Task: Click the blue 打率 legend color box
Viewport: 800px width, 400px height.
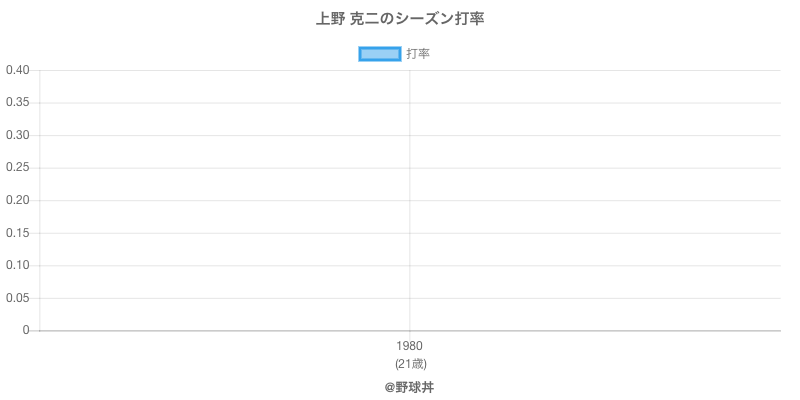Action: click(x=380, y=54)
